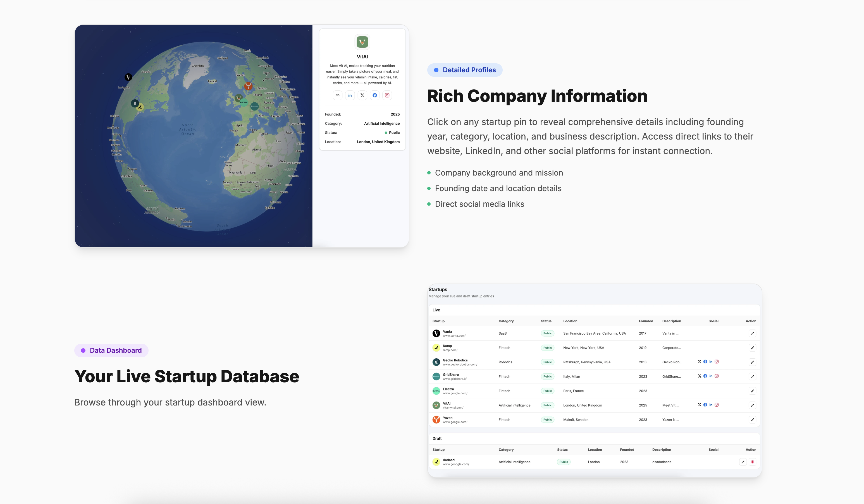Click the Public status badge for Electra

pos(547,391)
